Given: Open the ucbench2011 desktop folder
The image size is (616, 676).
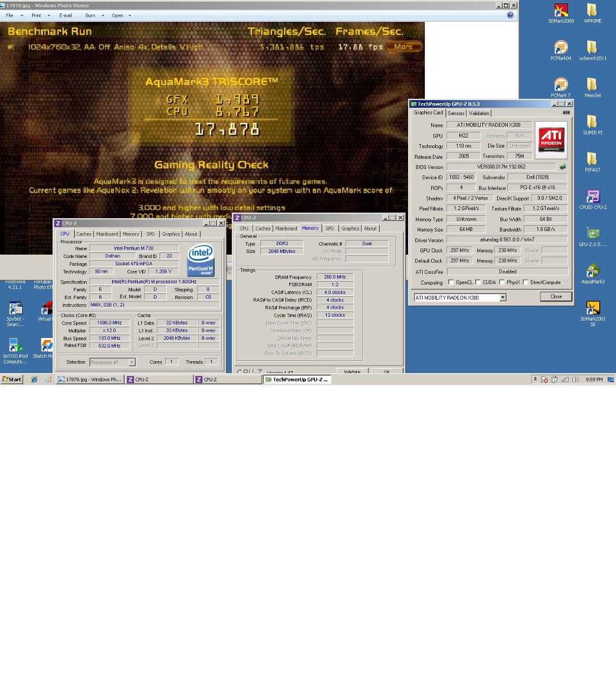Looking at the screenshot, I should coord(592,51).
